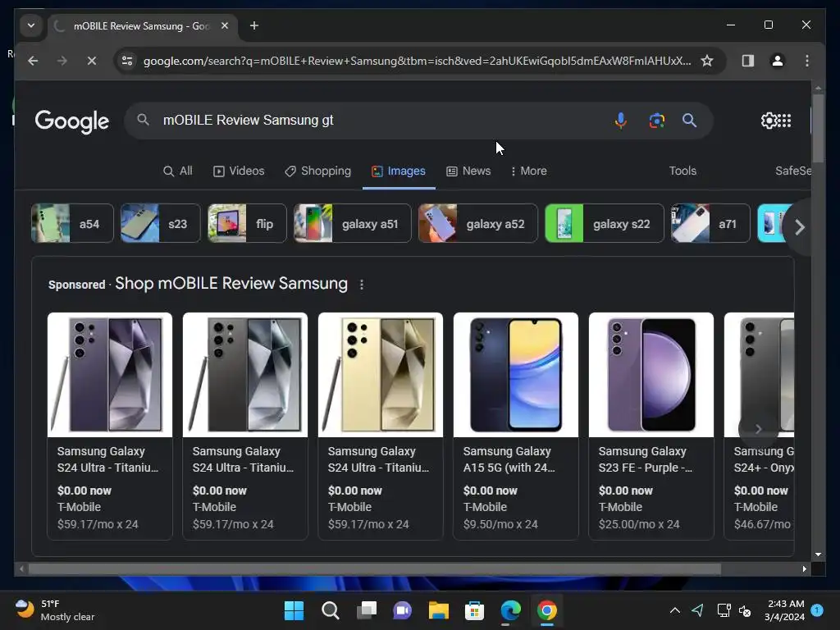840x630 pixels.
Task: Open Microsoft Store from taskbar
Action: 475,610
